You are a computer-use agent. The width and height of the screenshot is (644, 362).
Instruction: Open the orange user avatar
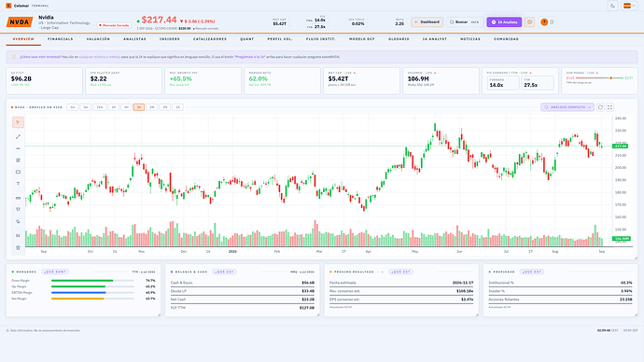click(x=544, y=22)
